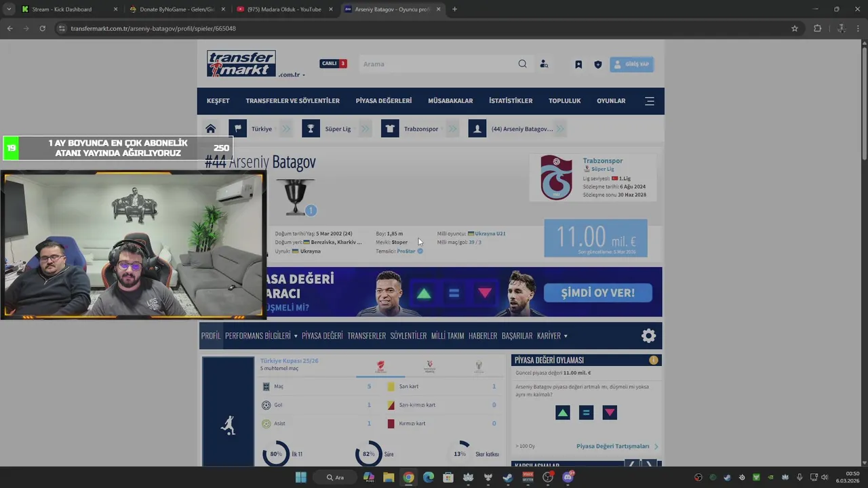Screen dimensions: 868x488
Task: Click the Trabzonspor club crest
Action: click(x=556, y=178)
